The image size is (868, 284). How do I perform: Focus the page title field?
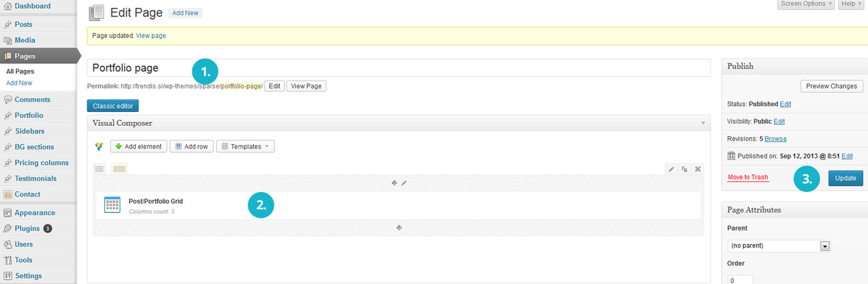click(x=399, y=68)
